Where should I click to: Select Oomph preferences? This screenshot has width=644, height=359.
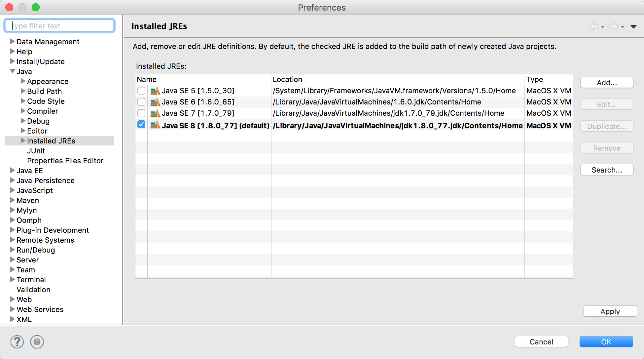point(29,220)
